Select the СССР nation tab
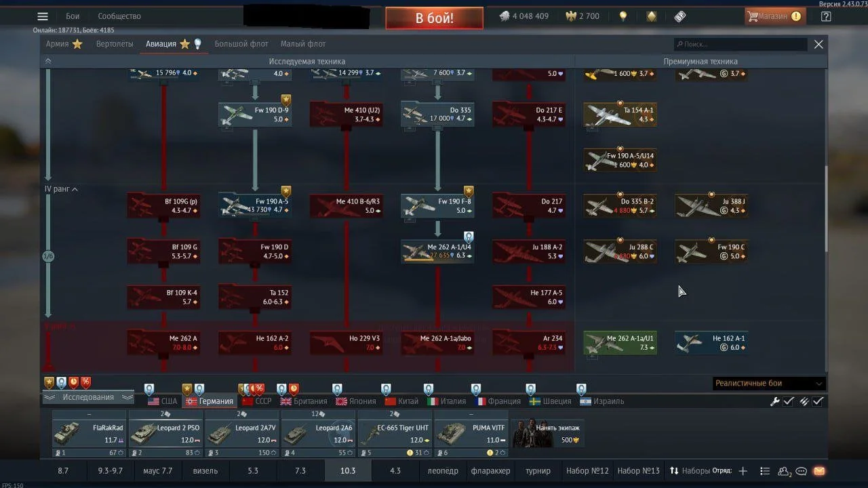Screen dimensions: 868x488 coord(256,401)
